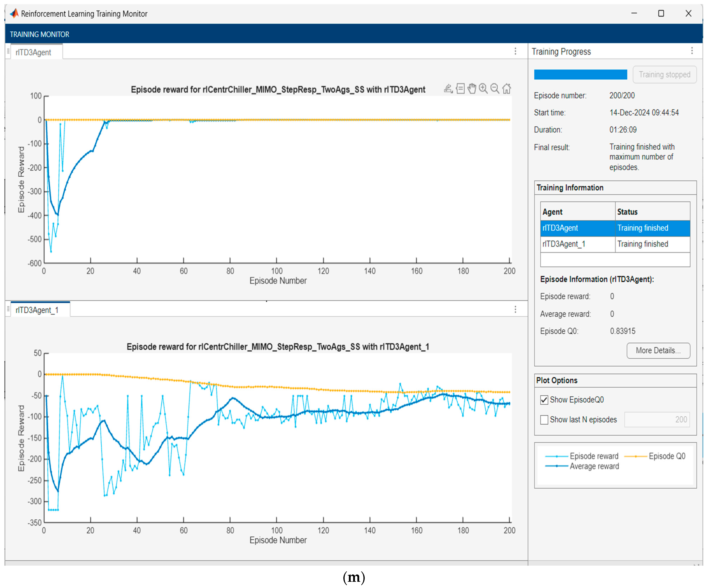Image resolution: width=707 pixels, height=588 pixels.
Task: Click the blue training progress bar
Action: (580, 74)
